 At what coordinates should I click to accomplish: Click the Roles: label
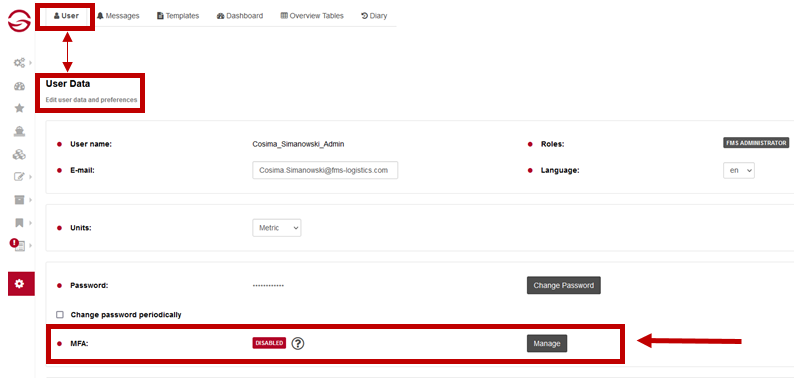tap(552, 144)
